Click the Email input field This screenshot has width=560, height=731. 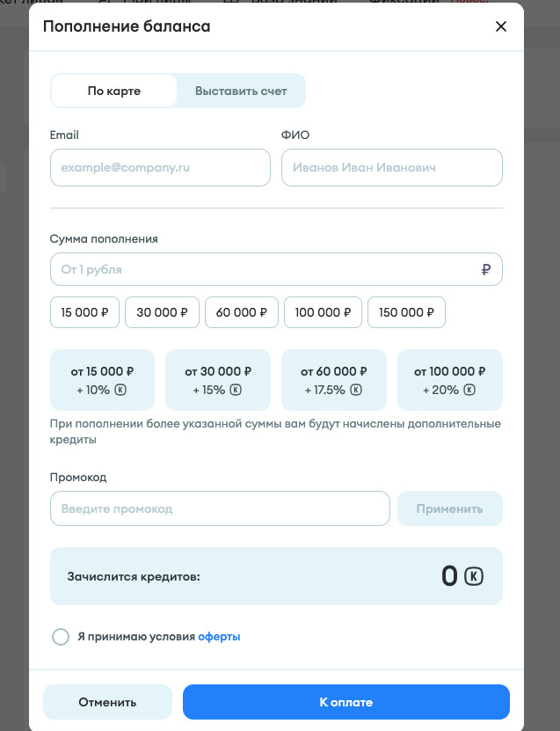click(160, 167)
